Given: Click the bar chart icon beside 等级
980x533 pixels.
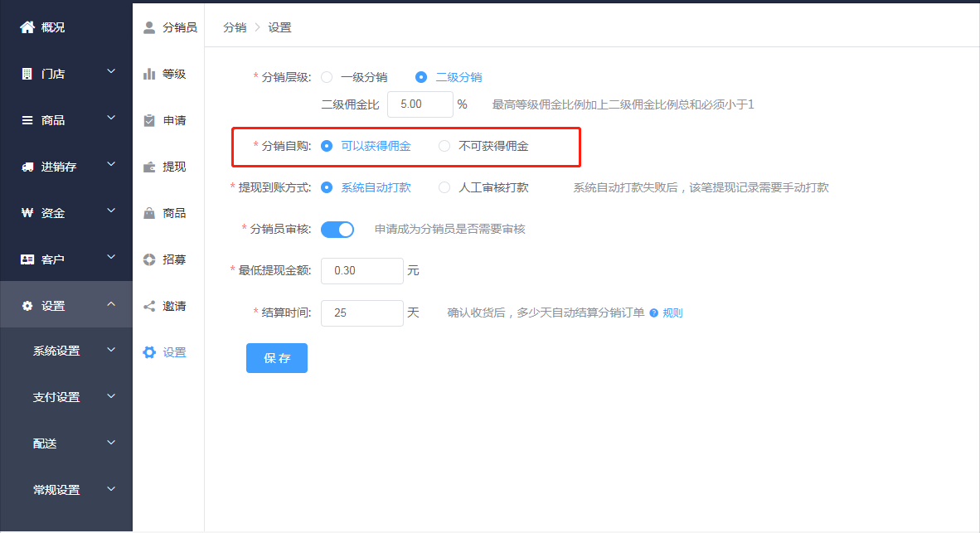Looking at the screenshot, I should 148,74.
